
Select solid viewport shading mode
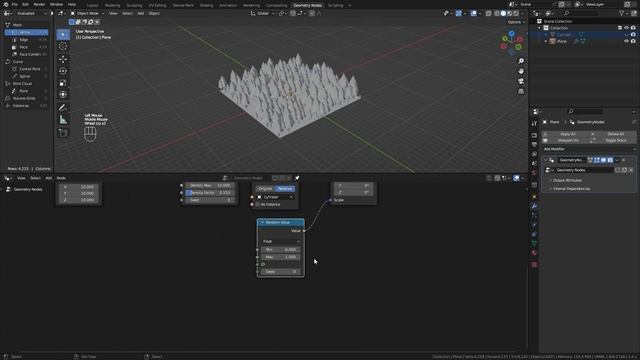coord(503,13)
